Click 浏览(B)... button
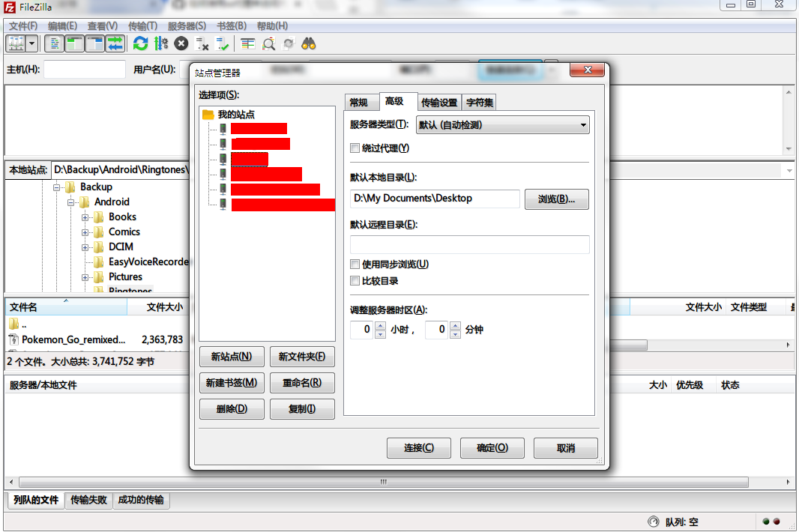The image size is (799, 532). (x=556, y=199)
